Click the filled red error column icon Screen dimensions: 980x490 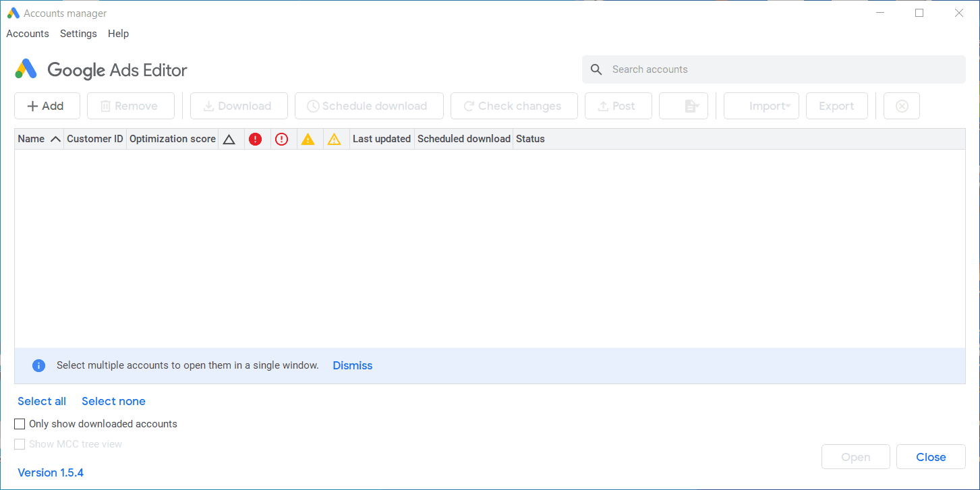[x=255, y=140]
